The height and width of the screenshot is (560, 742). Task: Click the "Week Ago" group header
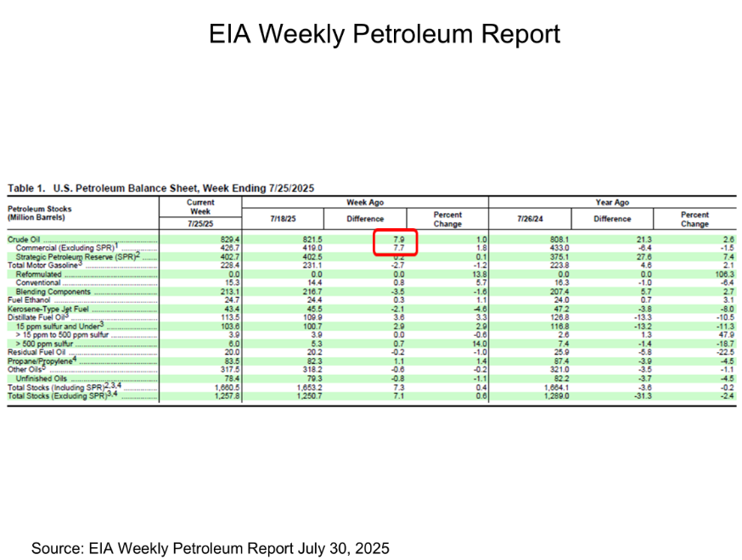point(365,203)
